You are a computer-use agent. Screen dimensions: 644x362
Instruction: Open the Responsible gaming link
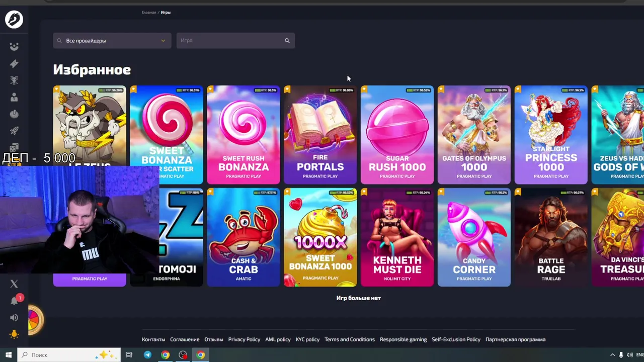click(404, 339)
